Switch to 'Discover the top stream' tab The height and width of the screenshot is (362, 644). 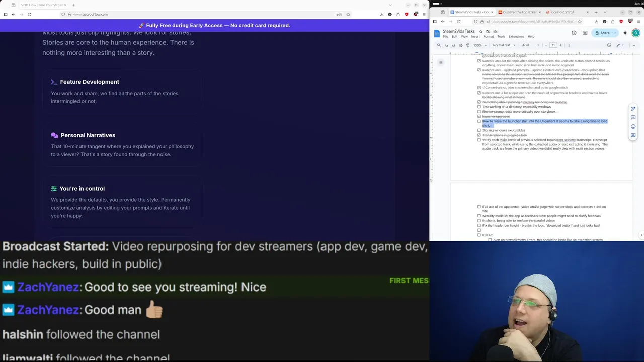[519, 12]
